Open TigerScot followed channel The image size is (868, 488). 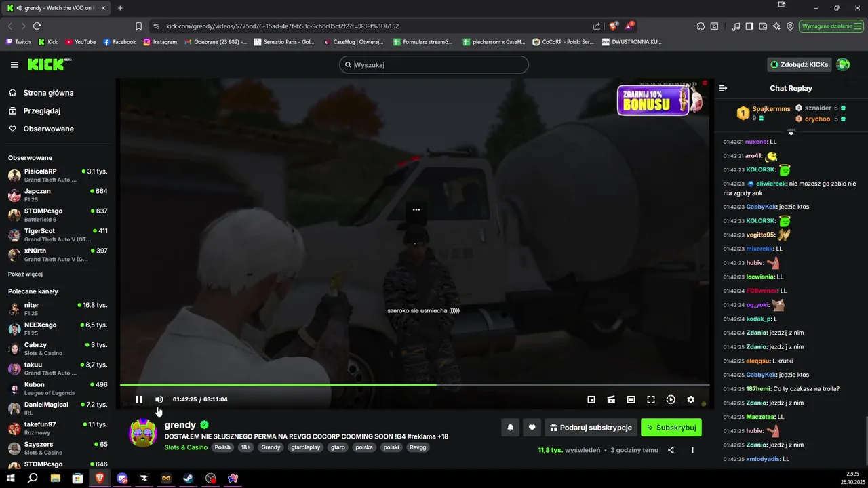[58, 235]
